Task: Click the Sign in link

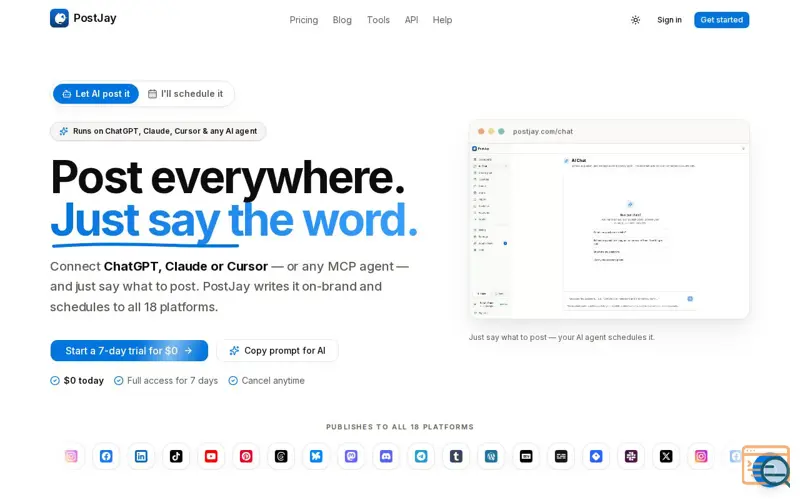Action: (669, 20)
